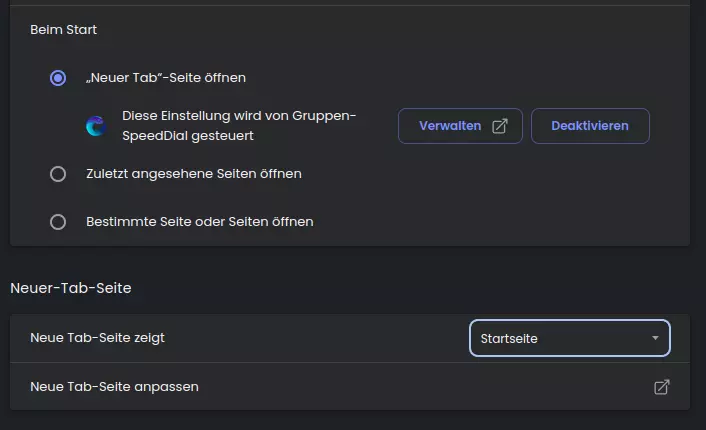Click the Deaktivieren button

[590, 126]
